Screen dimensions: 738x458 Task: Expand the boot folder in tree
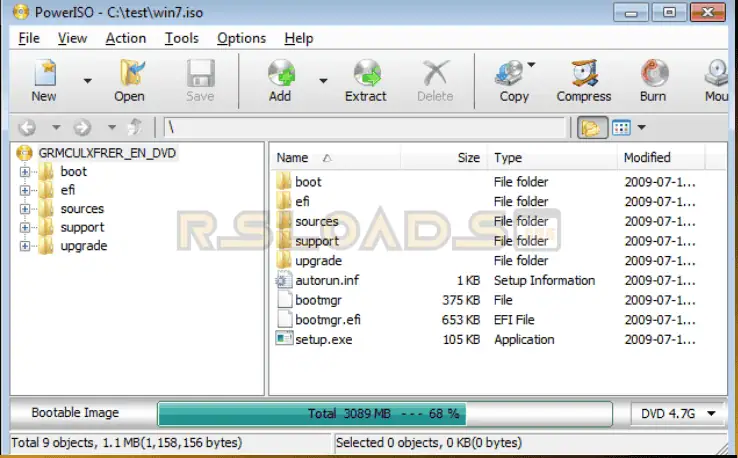click(24, 172)
